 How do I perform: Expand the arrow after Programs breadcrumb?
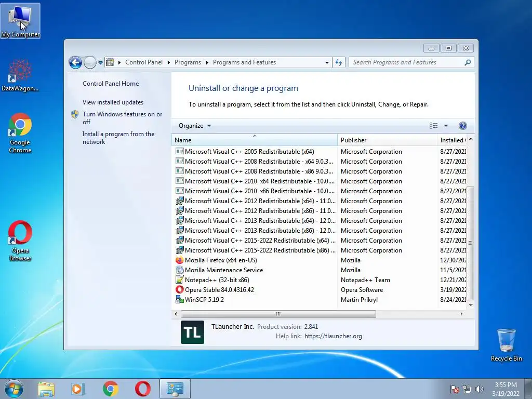coord(207,62)
